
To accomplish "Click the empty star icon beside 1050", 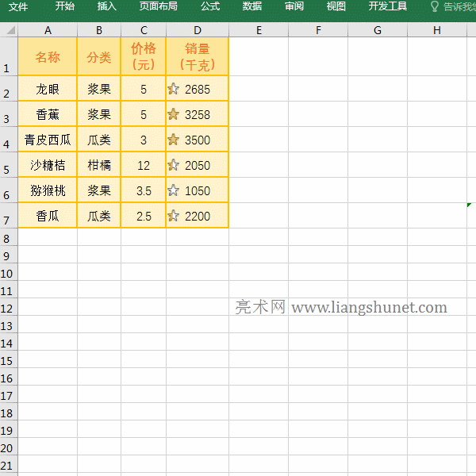I will pos(174,190).
